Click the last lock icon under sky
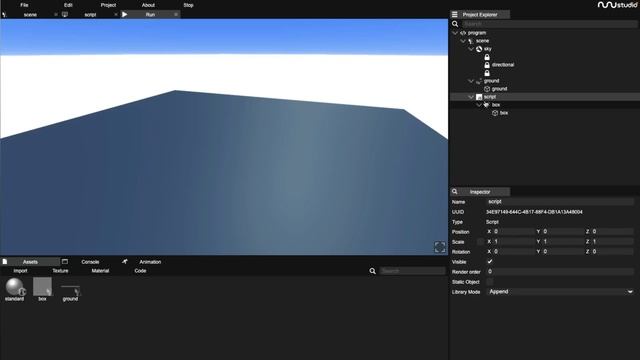 [x=487, y=73]
